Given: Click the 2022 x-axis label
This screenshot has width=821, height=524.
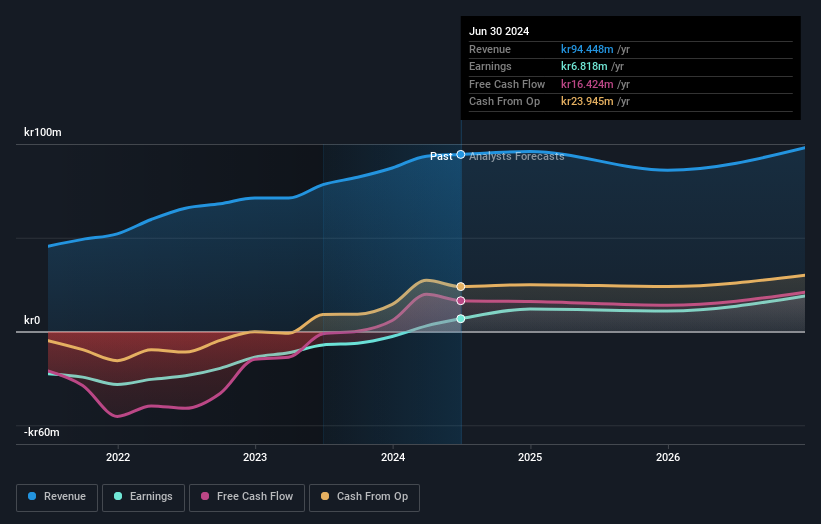Looking at the screenshot, I should point(118,457).
